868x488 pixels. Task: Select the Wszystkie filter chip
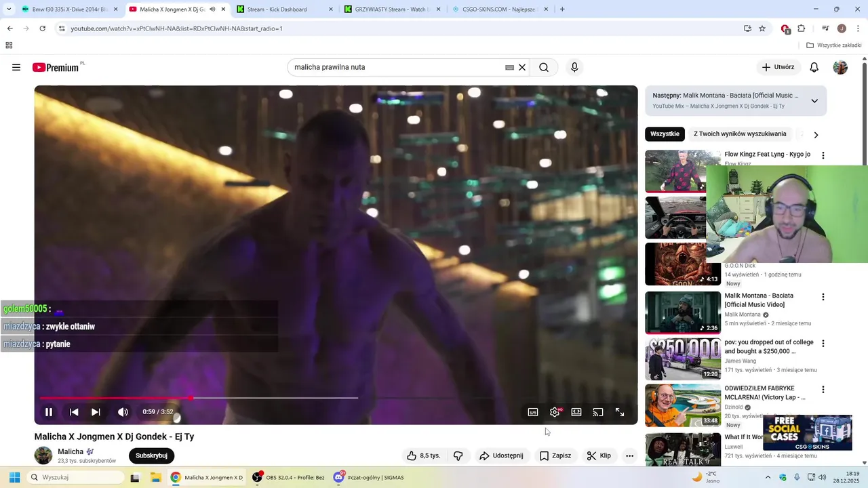pos(665,134)
